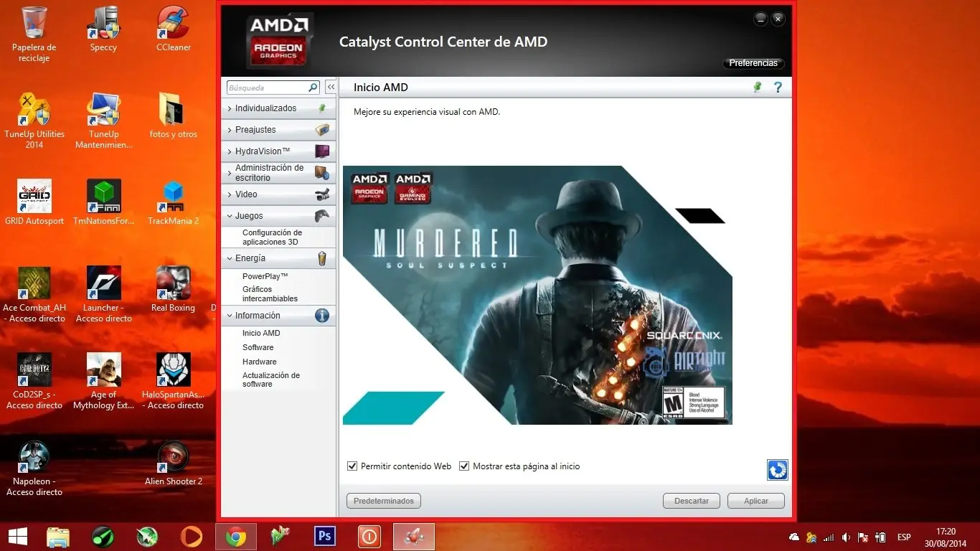Open the orange media player taskbar icon
Screen dimensions: 980x551
click(192, 536)
